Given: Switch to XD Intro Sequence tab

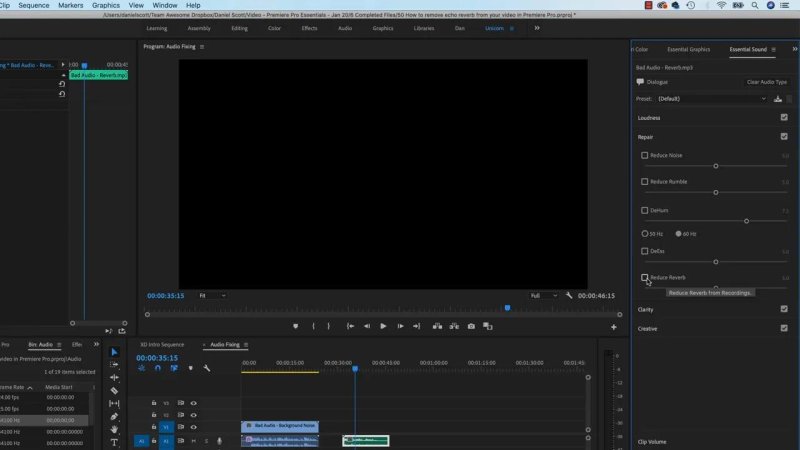Looking at the screenshot, I should pos(162,345).
